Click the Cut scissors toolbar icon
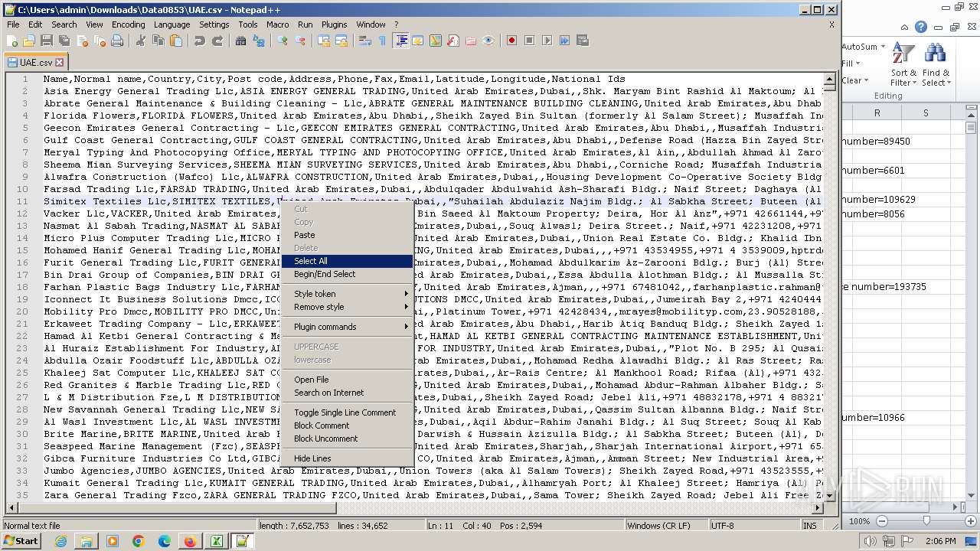Viewport: 980px width, 551px height. click(140, 41)
